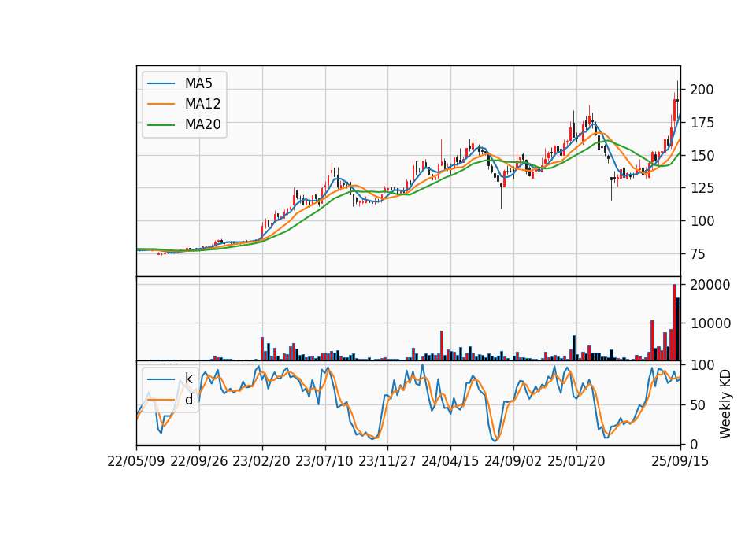Viewport: 756px width, 543px height.
Task: Click the 24/09/02 date label
Action: pos(513,462)
